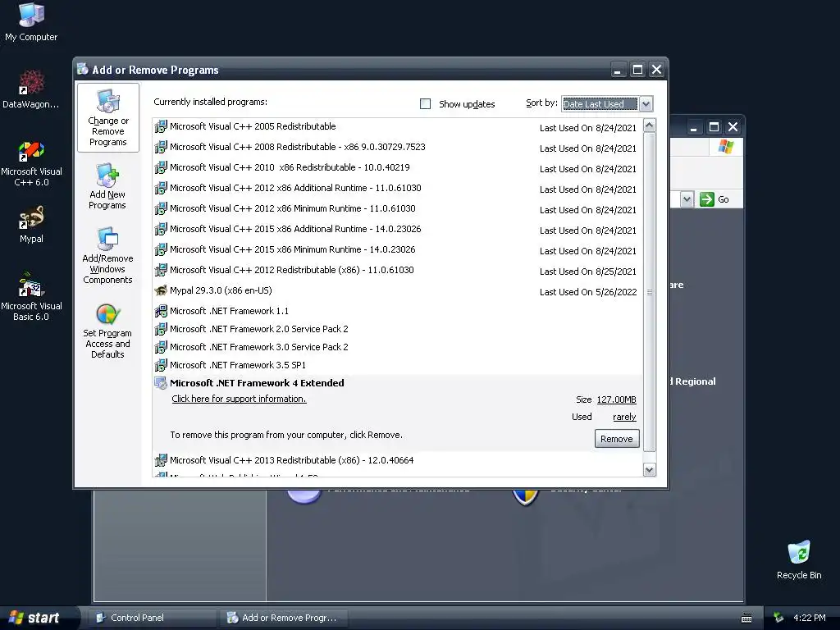Viewport: 840px width, 630px height.
Task: Click the Go arrow icon in Control Panel window
Action: click(707, 199)
